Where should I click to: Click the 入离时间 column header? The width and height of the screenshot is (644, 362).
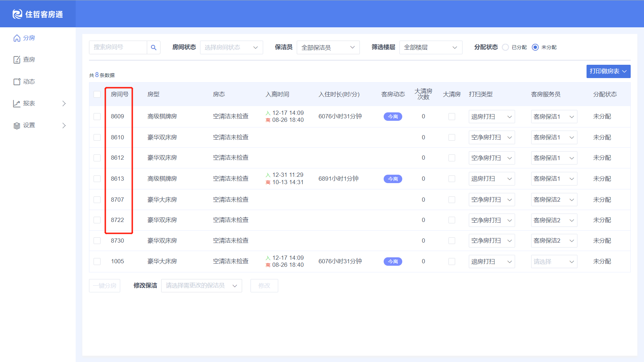pyautogui.click(x=278, y=95)
